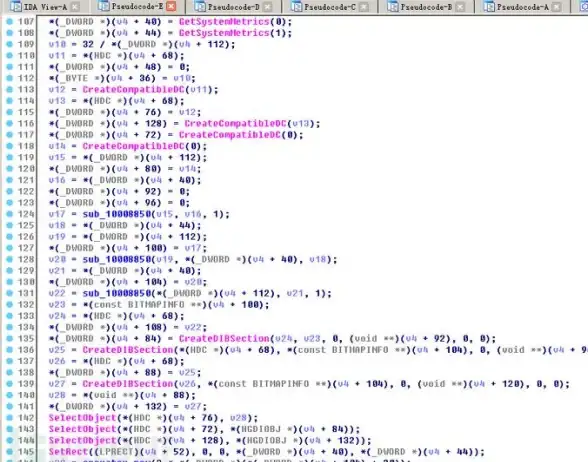Open the Pseudocode-D tab
The image size is (588, 462).
233,7
